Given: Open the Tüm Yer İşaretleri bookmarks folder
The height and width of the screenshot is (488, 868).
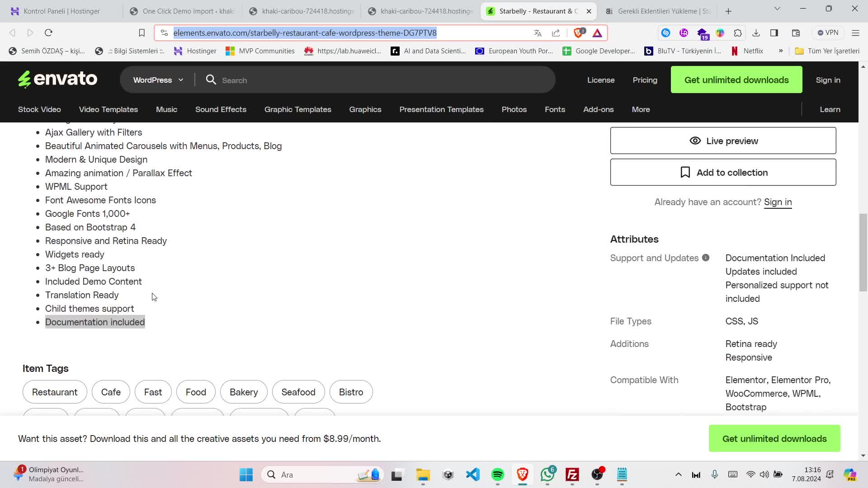Looking at the screenshot, I should point(827,51).
